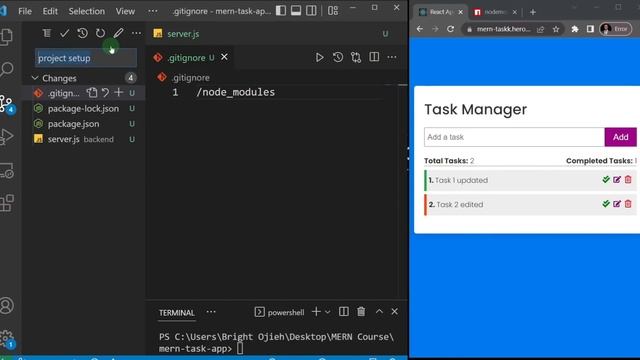This screenshot has height=360, width=640.
Task: Switch to nodemon browser tab
Action: (x=495, y=12)
